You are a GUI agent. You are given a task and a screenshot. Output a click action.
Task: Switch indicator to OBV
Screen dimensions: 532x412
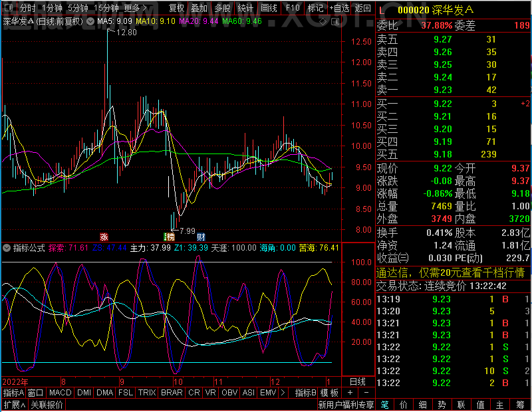coord(229,393)
